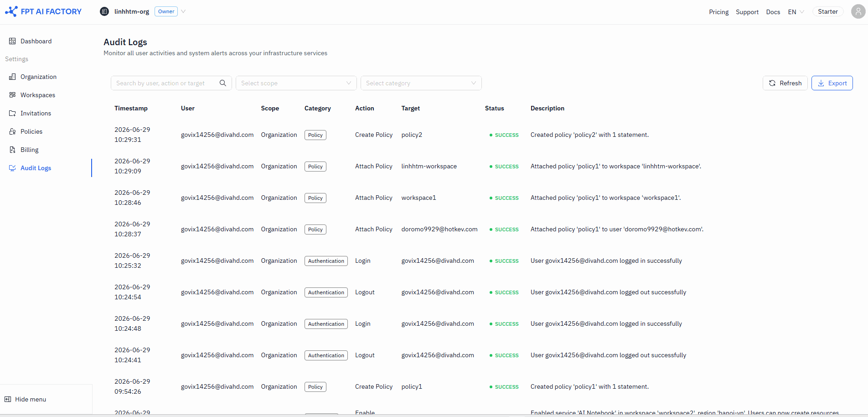Expand the organization switcher chevron
The image size is (868, 417).
coord(183,11)
